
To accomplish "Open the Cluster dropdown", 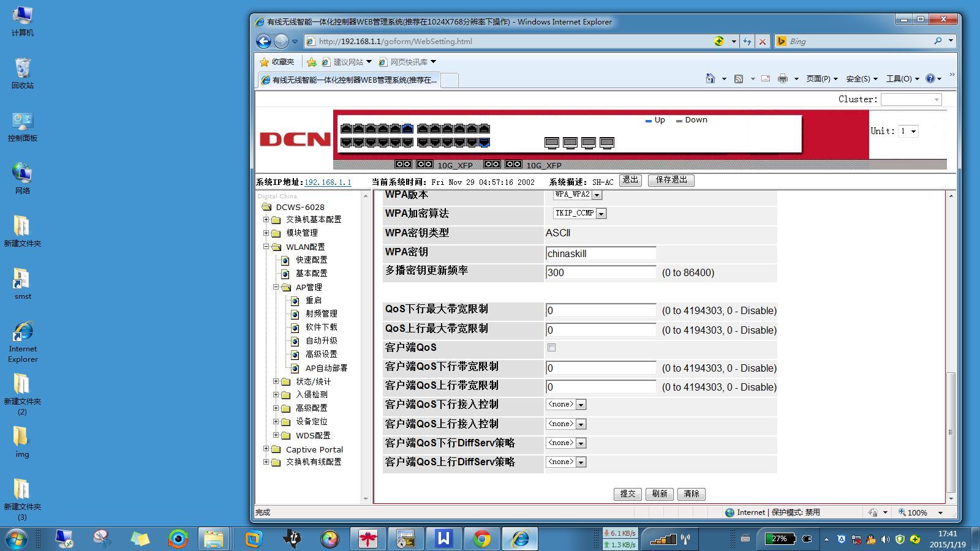I will 911,99.
